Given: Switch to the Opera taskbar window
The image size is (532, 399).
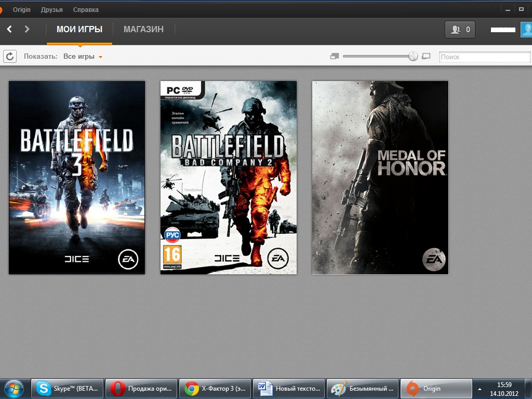Looking at the screenshot, I should (x=141, y=389).
